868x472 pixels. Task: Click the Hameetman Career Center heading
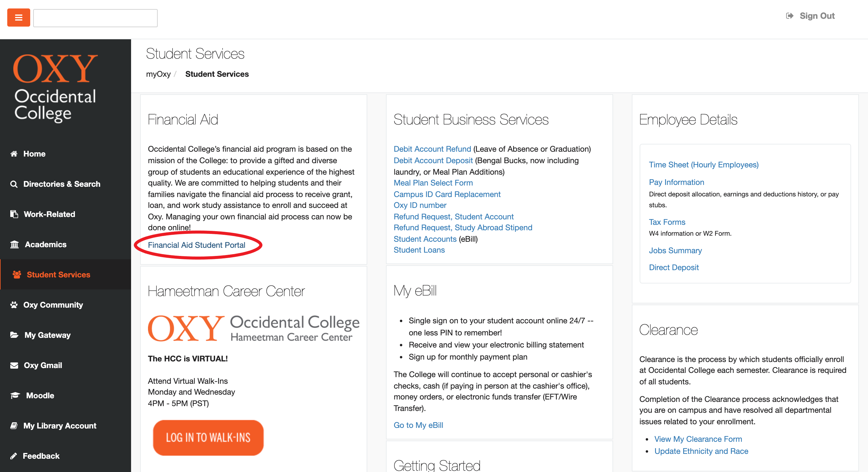[x=226, y=291]
